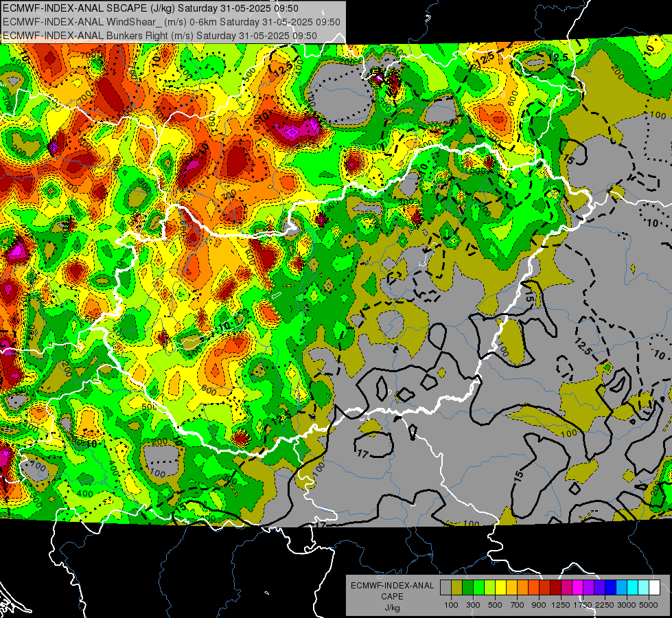Click the 2250 value in legend scale
This screenshot has height=618, width=672.
coord(605,605)
